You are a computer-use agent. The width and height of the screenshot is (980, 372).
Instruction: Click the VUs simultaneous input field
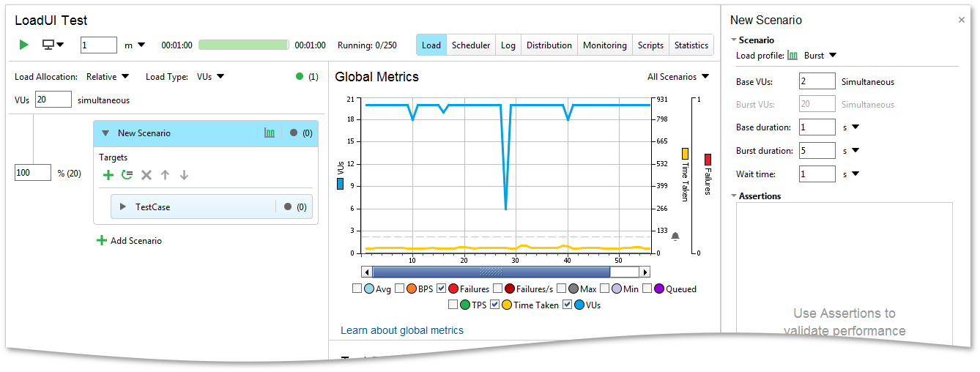pos(53,100)
